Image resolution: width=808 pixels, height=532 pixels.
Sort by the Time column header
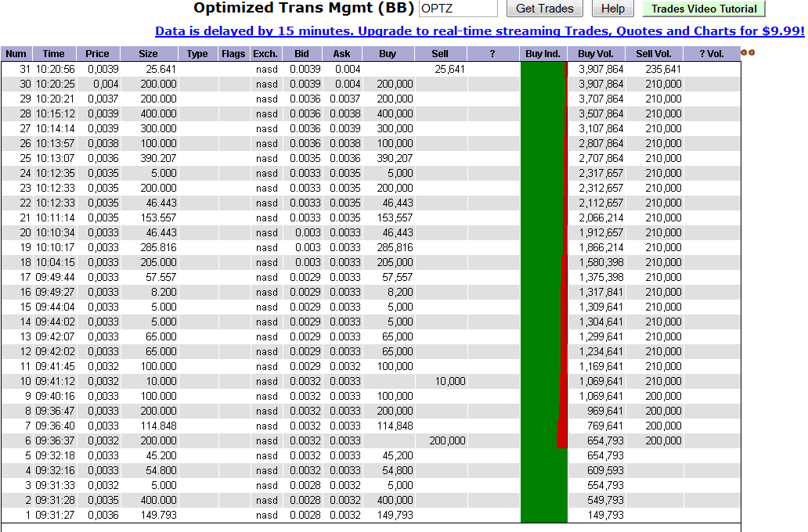53,54
